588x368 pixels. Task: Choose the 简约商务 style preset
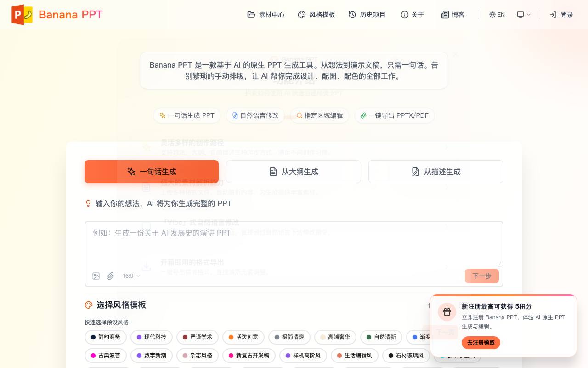tap(106, 337)
